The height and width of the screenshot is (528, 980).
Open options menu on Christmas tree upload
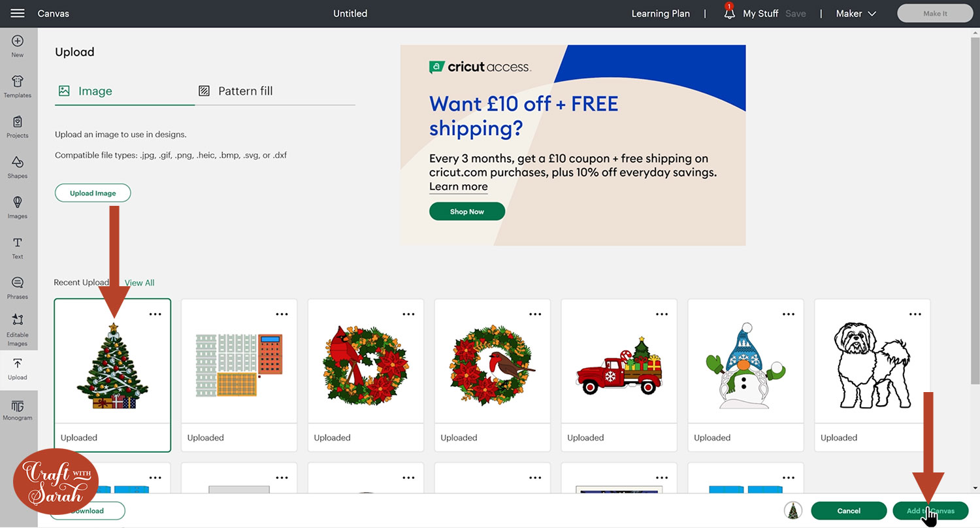[x=155, y=314]
